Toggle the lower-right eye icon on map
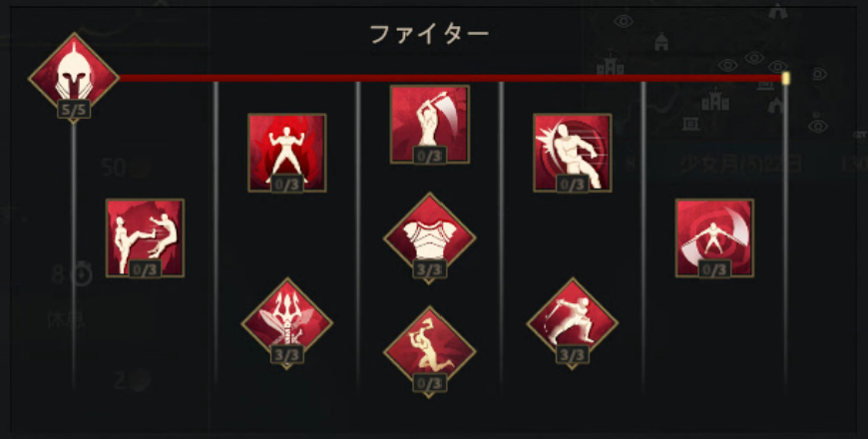 click(x=819, y=127)
